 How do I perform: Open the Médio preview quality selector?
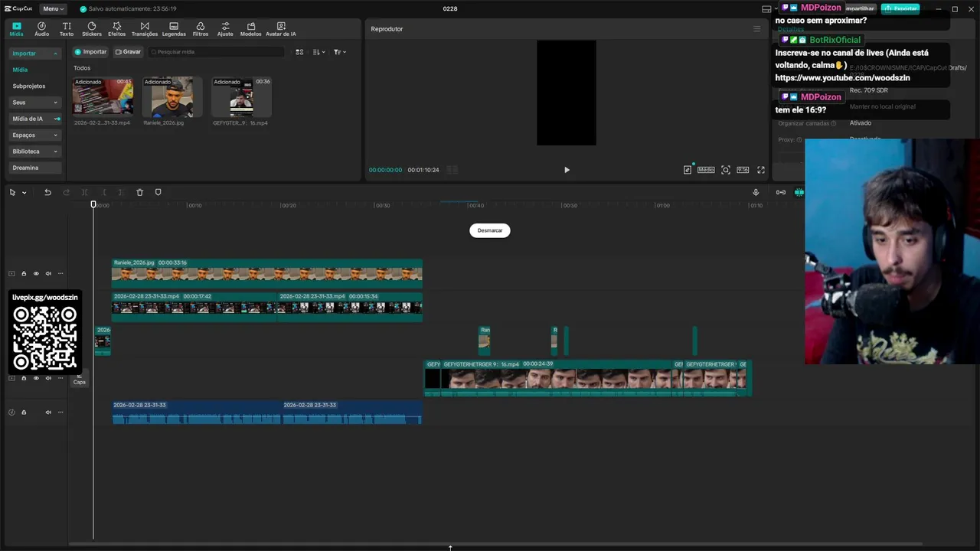click(706, 170)
